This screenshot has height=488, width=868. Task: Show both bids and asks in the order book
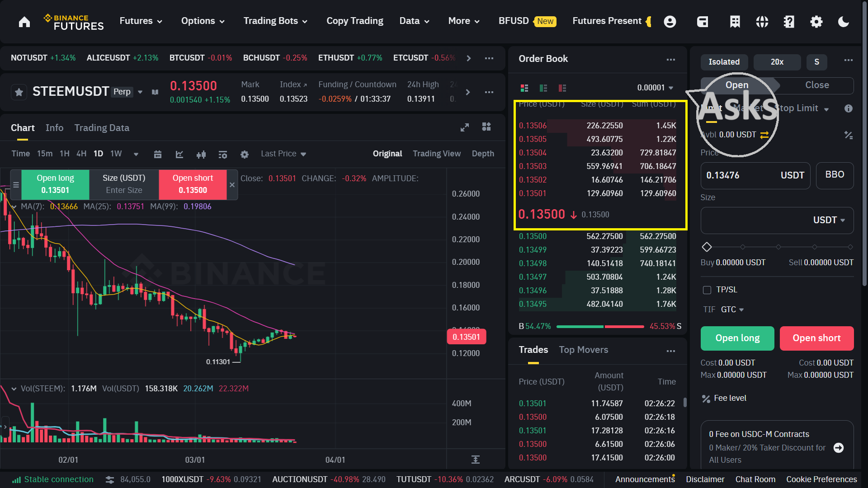(x=524, y=88)
